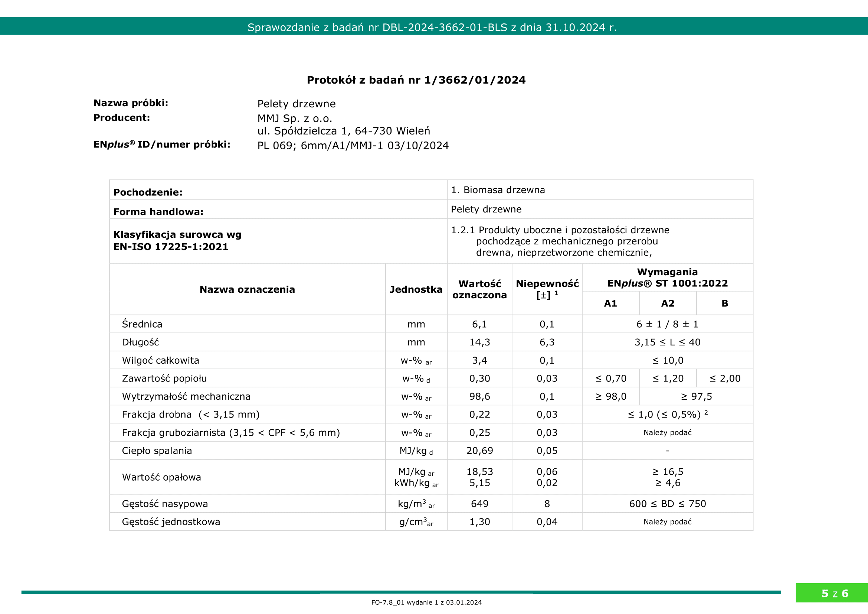Select the Zawartość popiołu value 0,30
Image resolution: width=868 pixels, height=614 pixels.
pyautogui.click(x=479, y=378)
